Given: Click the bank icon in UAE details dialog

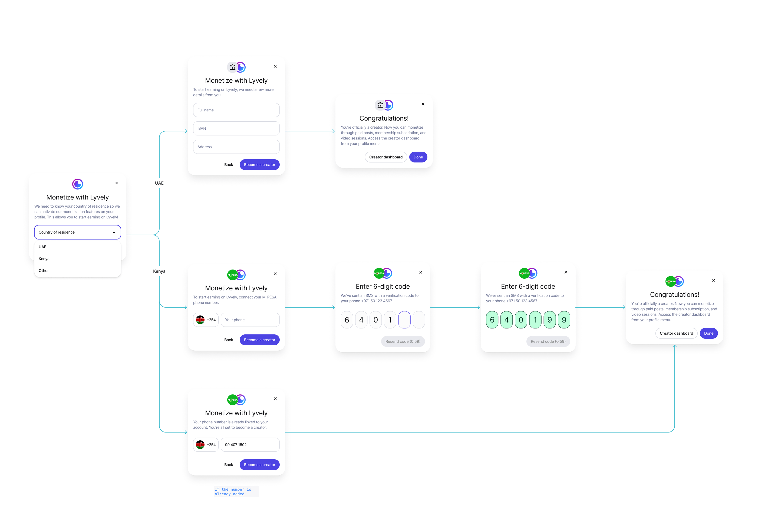Looking at the screenshot, I should coord(233,67).
